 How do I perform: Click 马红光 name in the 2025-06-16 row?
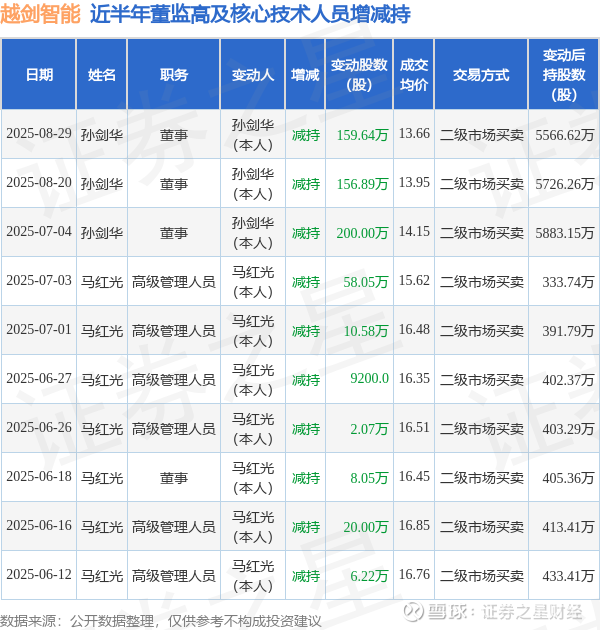pos(102,527)
